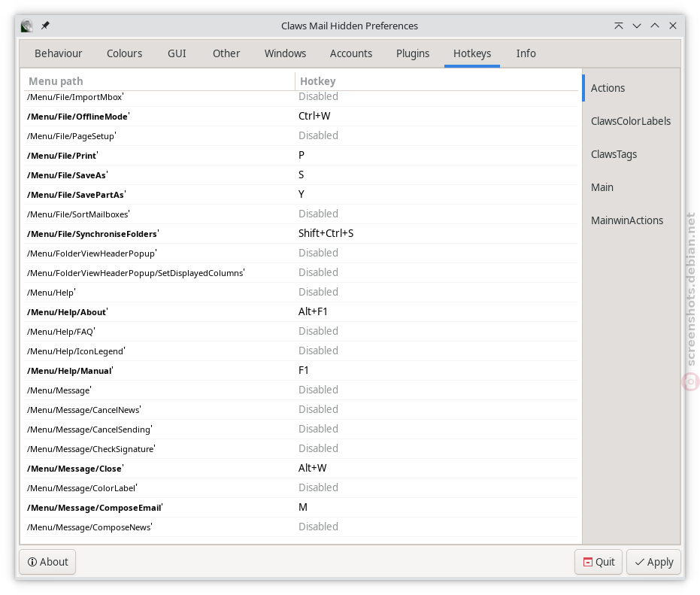Apply the hotkey changes
The width and height of the screenshot is (700, 595).
[653, 562]
